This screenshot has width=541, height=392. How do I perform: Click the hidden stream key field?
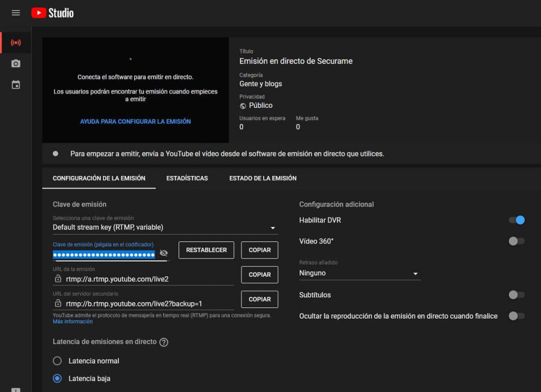(104, 255)
